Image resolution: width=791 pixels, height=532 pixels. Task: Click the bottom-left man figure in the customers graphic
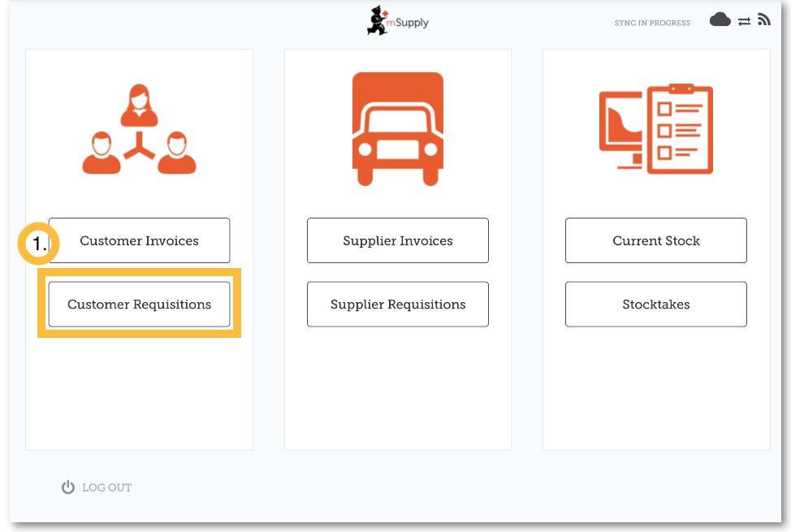coord(102,154)
